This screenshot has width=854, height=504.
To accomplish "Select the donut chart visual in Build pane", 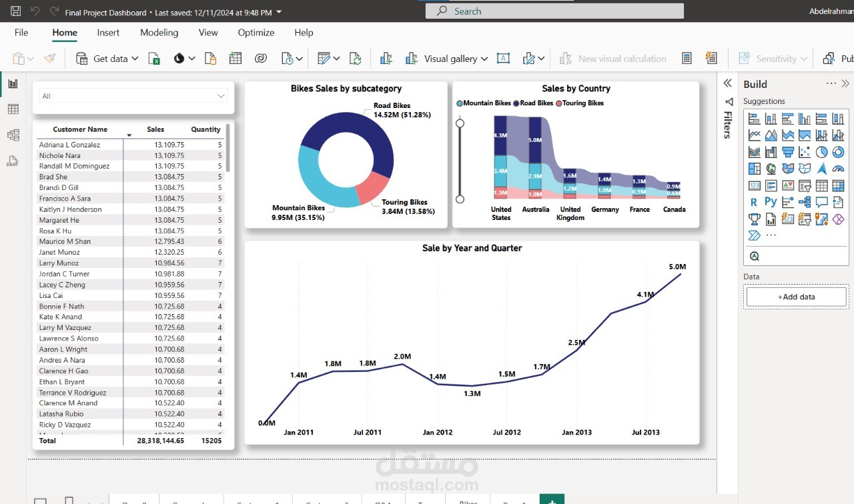I will coord(838,152).
